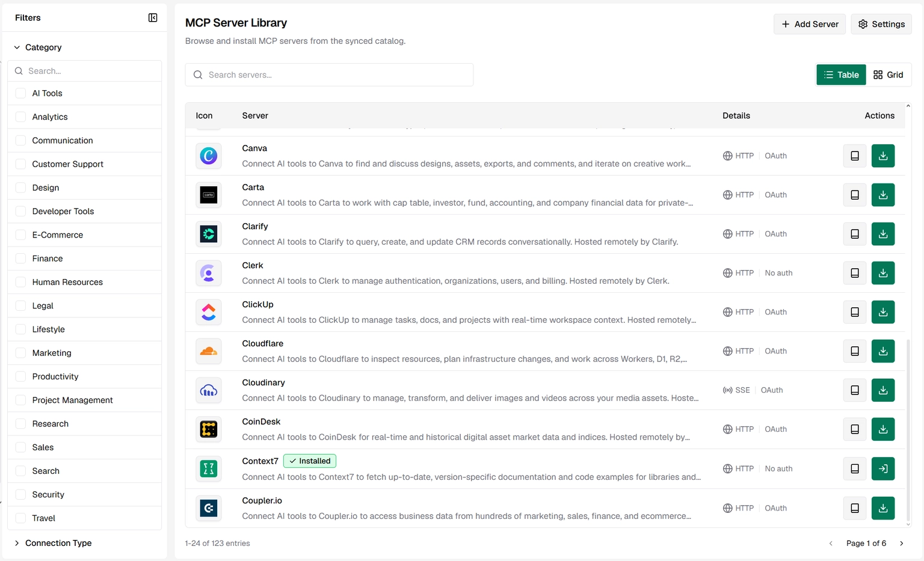Click Page 1 of 6 indicator

(x=866, y=544)
